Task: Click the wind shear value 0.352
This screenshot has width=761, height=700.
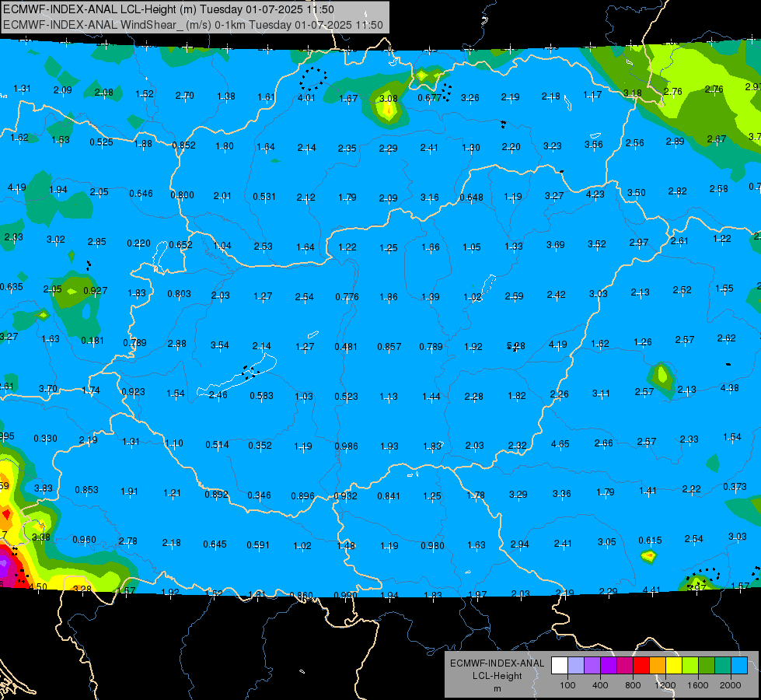Action: coord(260,446)
